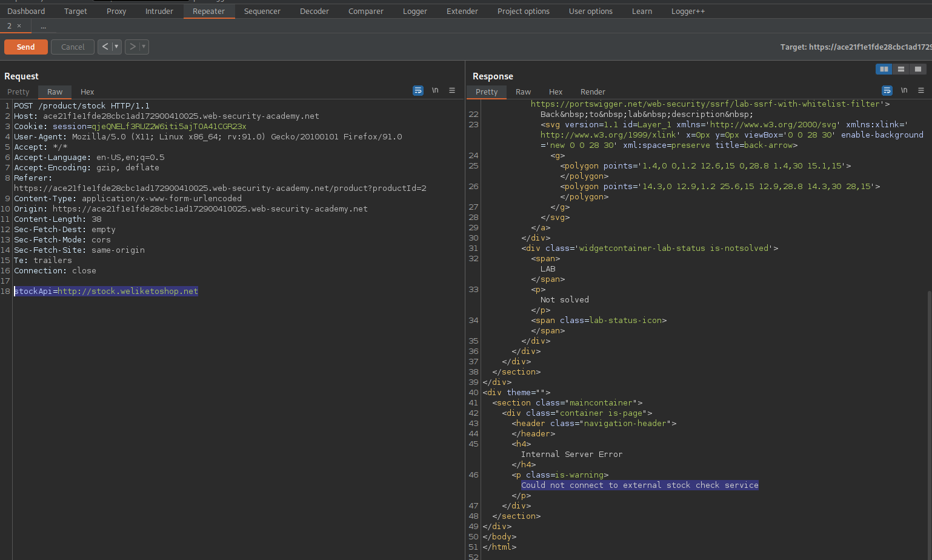The image size is (932, 560).
Task: Switch Response view to Render
Action: point(593,92)
